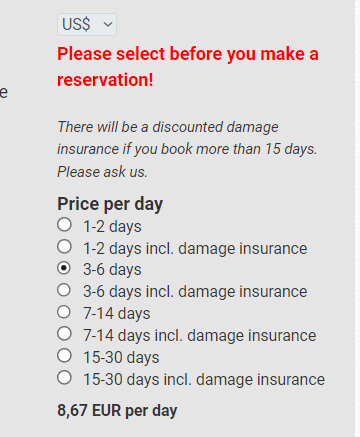Pick 3-6 days incl. damage insurance radio button
The height and width of the screenshot is (437, 360).
64,290
